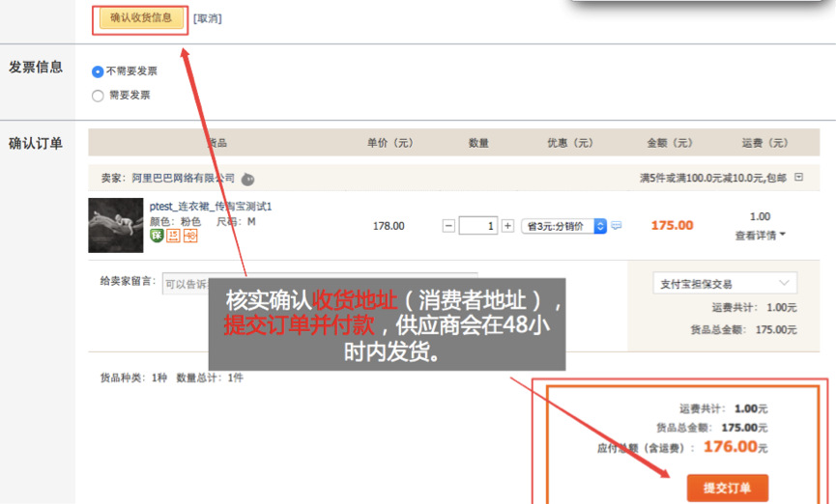The height and width of the screenshot is (504, 836).
Task: Click the 确认收货信息 button
Action: click(x=141, y=18)
